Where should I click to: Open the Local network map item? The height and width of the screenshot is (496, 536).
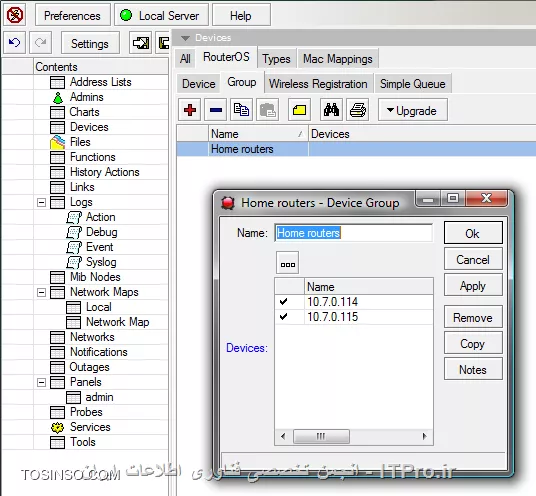point(99,307)
